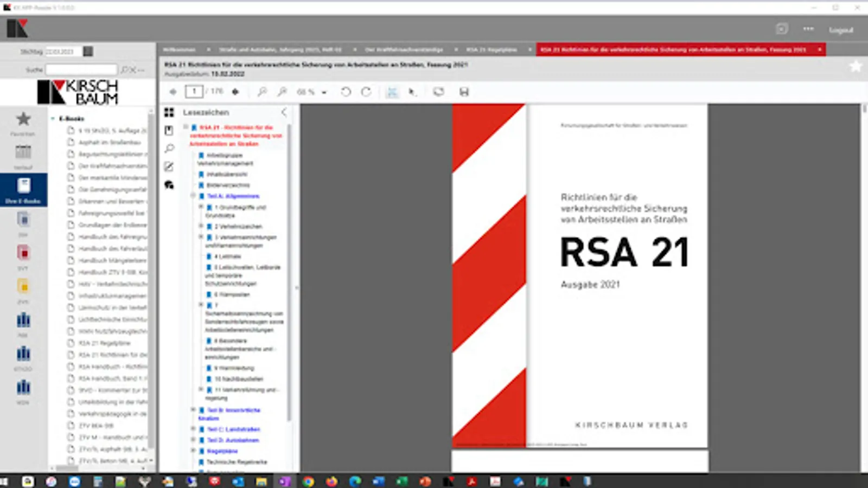Open the bookmarks panel icon
Image resolution: width=868 pixels, height=488 pixels.
169,130
